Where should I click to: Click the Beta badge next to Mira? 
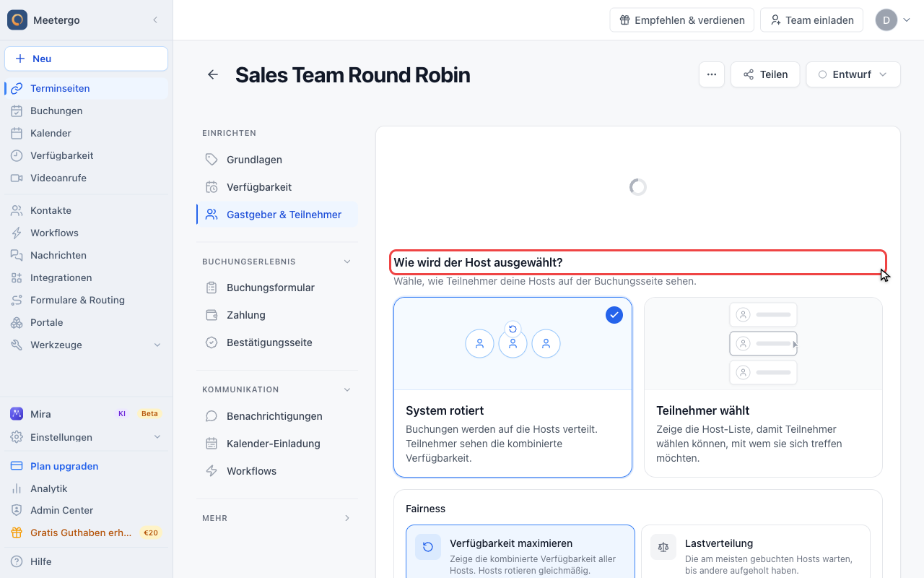[149, 414]
